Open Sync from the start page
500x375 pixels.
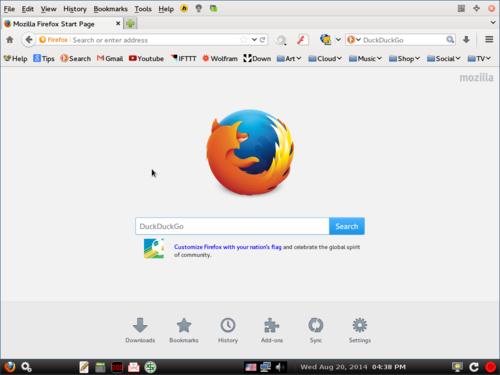(x=316, y=325)
